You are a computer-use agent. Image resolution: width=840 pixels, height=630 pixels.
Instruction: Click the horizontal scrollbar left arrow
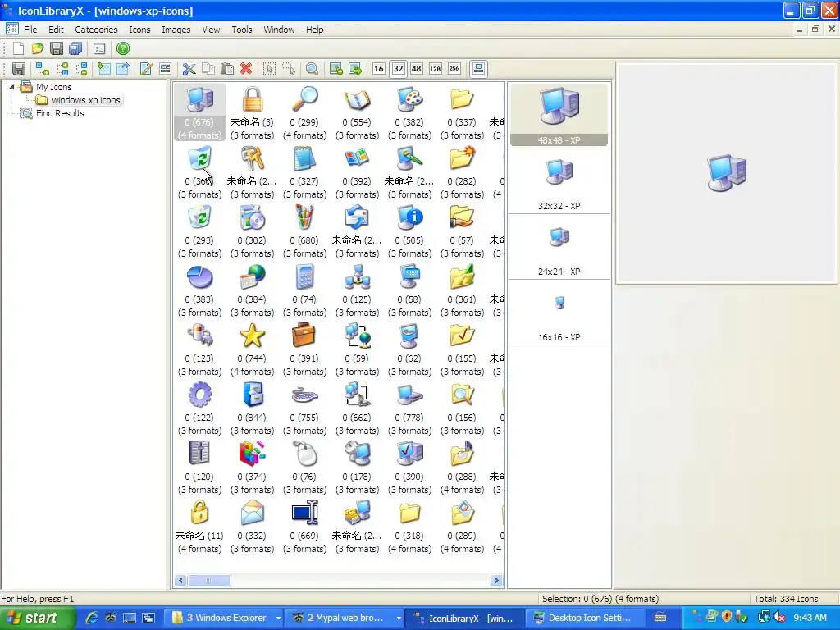[x=180, y=580]
